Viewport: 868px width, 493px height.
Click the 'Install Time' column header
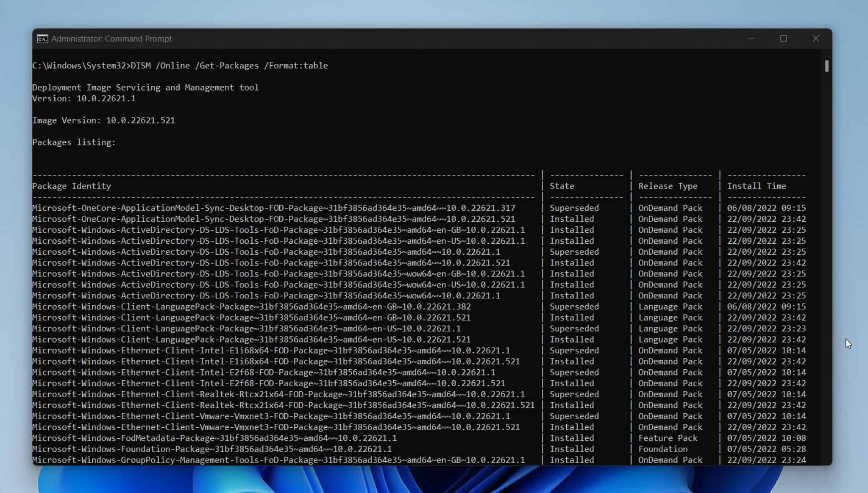tap(757, 186)
